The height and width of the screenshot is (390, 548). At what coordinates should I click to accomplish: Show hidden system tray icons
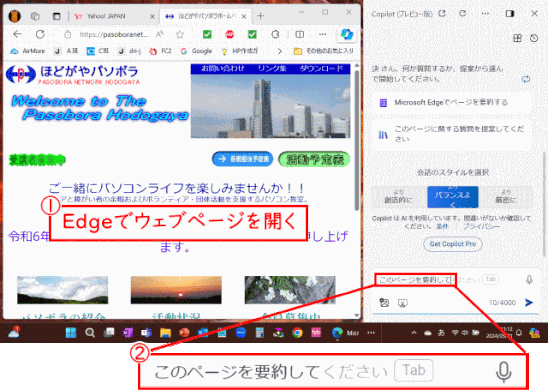click(x=414, y=333)
